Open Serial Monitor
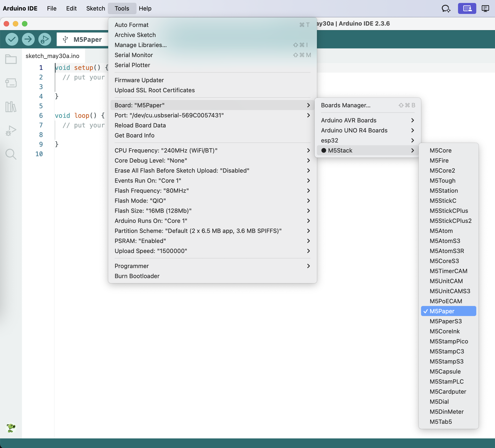Image resolution: width=495 pixels, height=448 pixels. point(212,55)
